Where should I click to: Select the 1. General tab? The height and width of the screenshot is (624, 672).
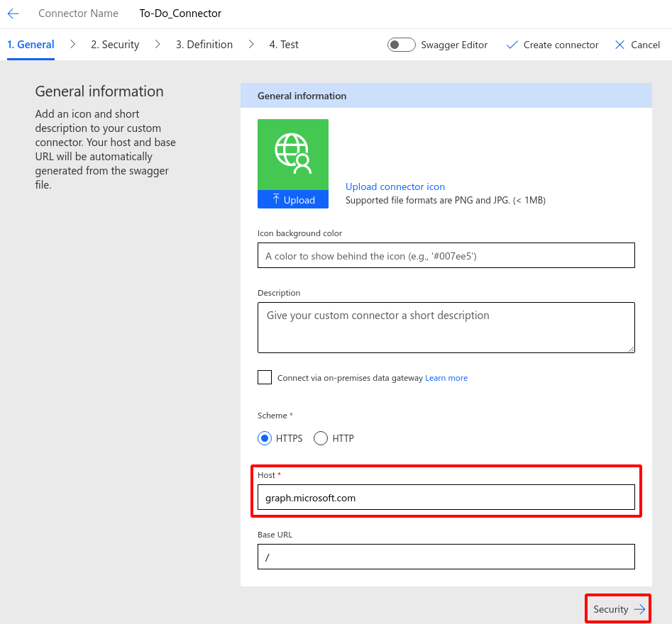pos(31,45)
